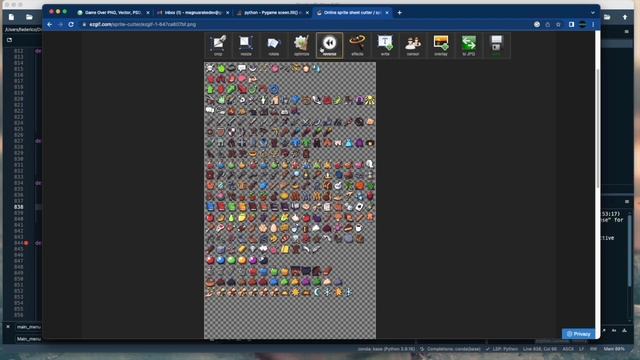Click the breakpoint dot on line 844
Screen dimensions: 640x360
click(x=26, y=243)
